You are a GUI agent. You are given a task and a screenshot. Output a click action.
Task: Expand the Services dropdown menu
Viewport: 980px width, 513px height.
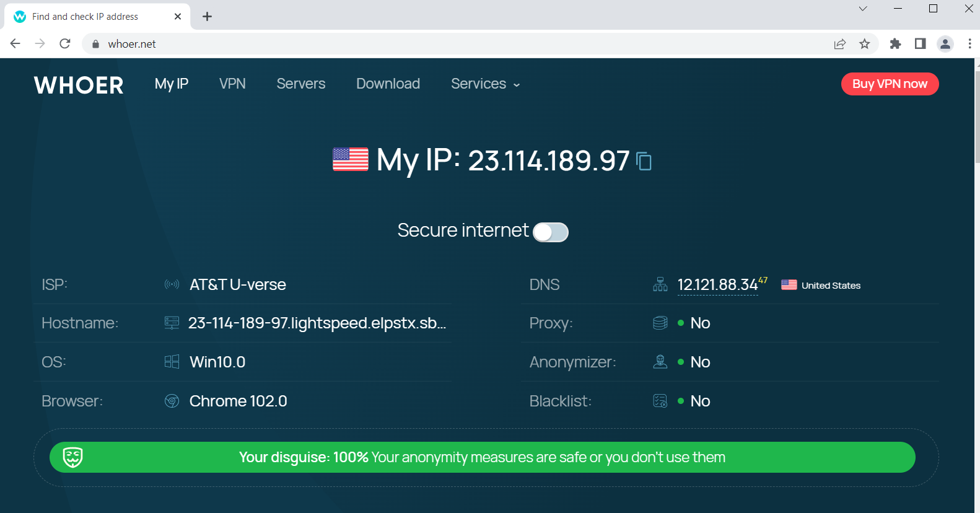pos(486,84)
